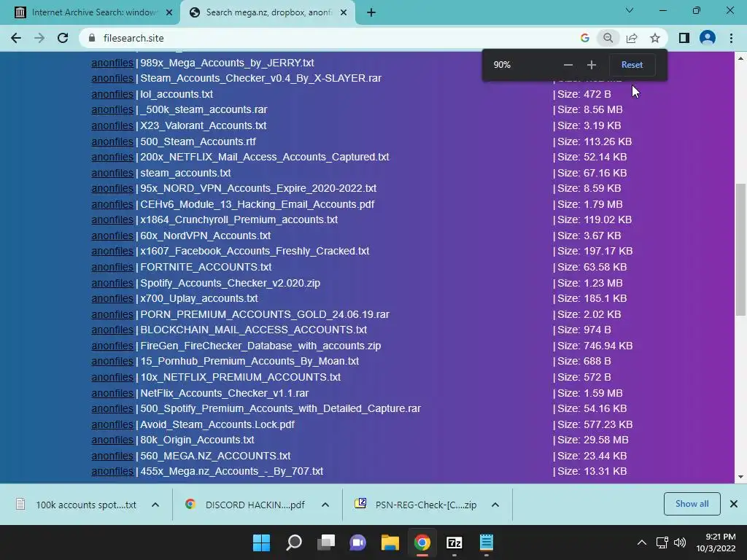Open anonfiles link for 989x_Mega_Accounts_by_JERRY.txt
Image resolution: width=747 pixels, height=560 pixels.
(x=112, y=63)
